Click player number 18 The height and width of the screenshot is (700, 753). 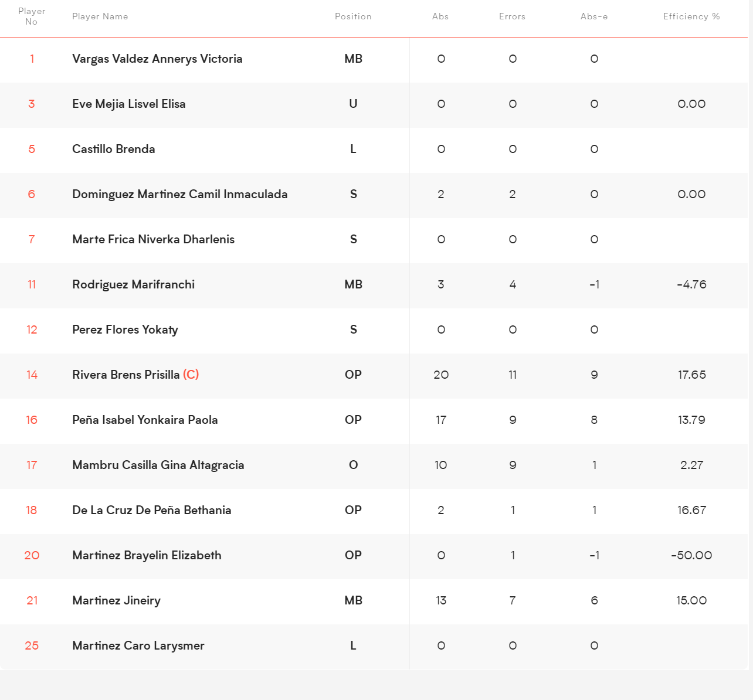pyautogui.click(x=32, y=510)
